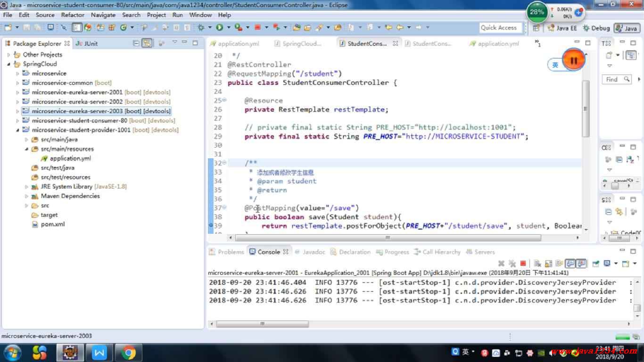
Task: Switch to Java EE perspective
Action: (562, 28)
